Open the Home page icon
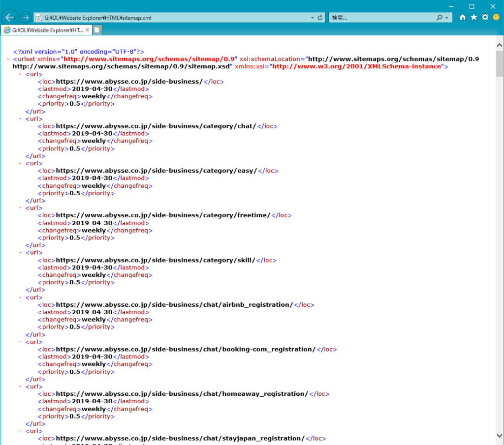 pyautogui.click(x=462, y=17)
